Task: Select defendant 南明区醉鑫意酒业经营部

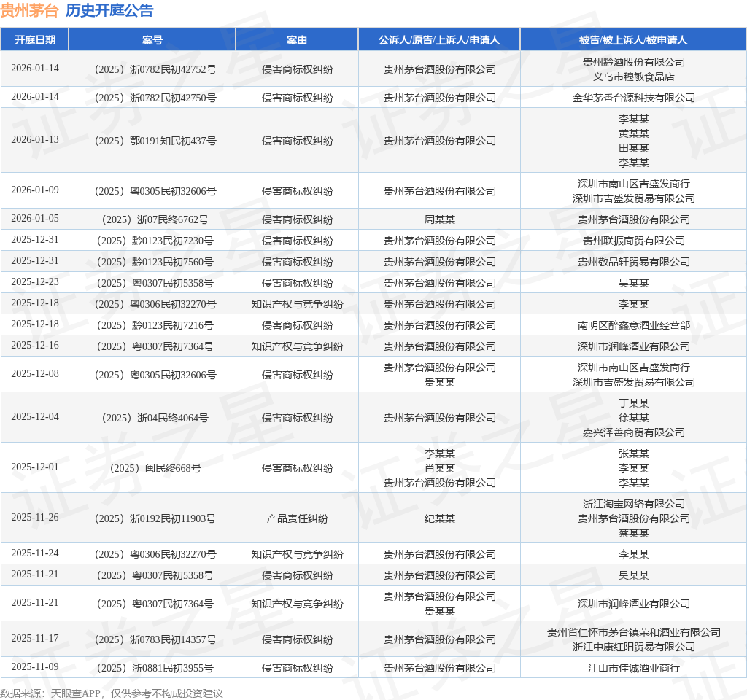Action: [634, 325]
